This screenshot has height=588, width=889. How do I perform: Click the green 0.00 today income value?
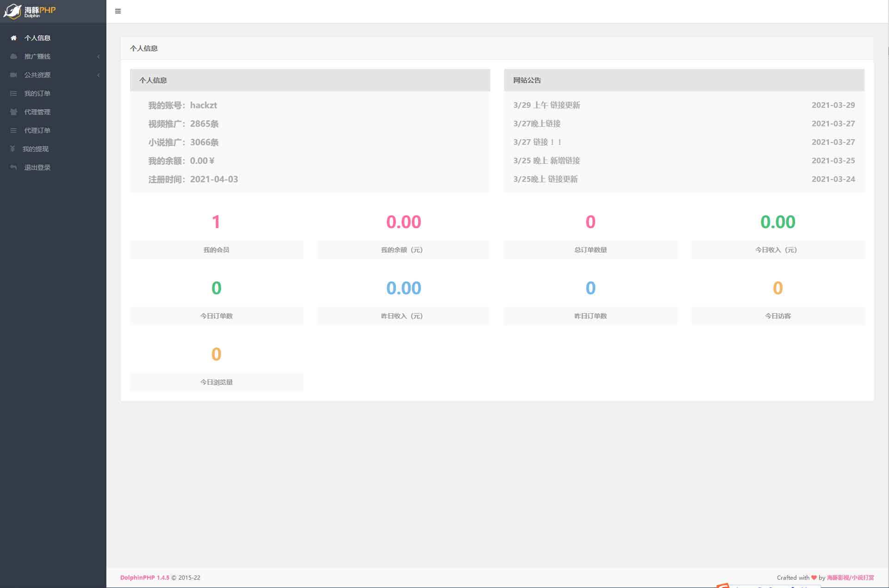pyautogui.click(x=778, y=222)
